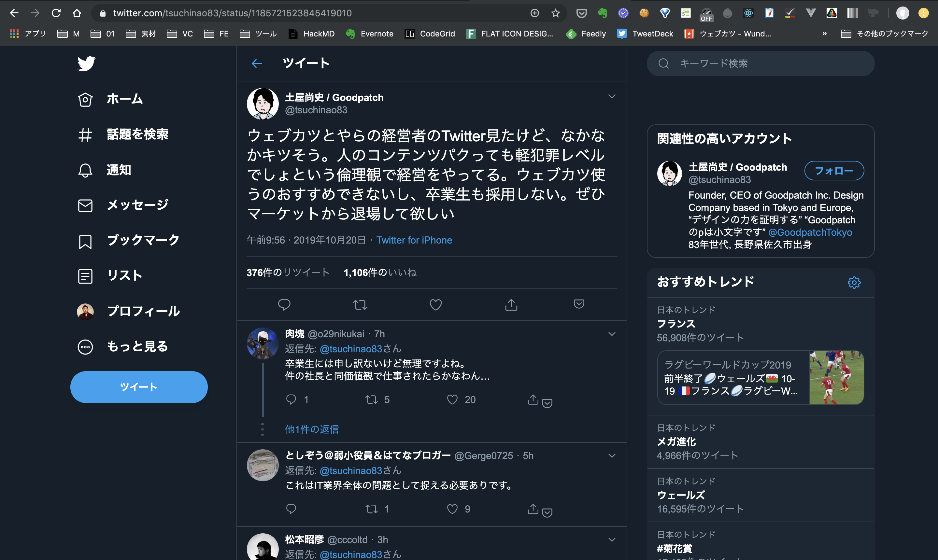Image resolution: width=938 pixels, height=560 pixels.
Task: Like the main tweet with the heart icon
Action: [x=435, y=304]
